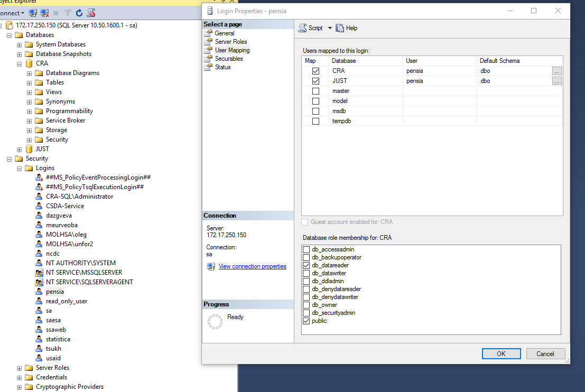Open the Script dropdown arrow
The image size is (585, 392).
point(330,28)
